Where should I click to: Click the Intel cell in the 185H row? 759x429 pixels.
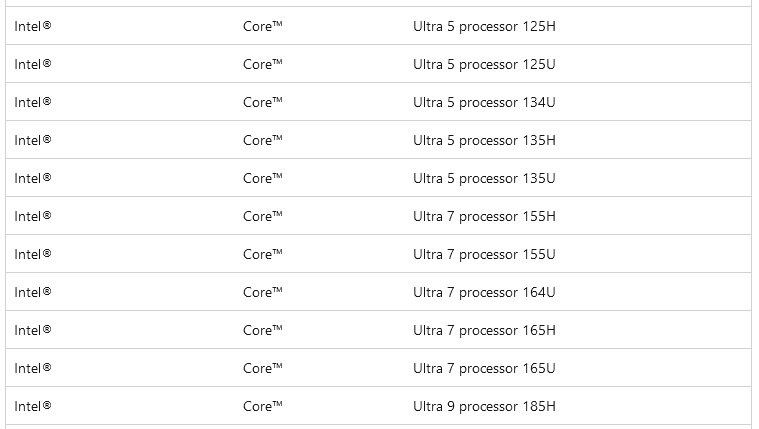(33, 406)
